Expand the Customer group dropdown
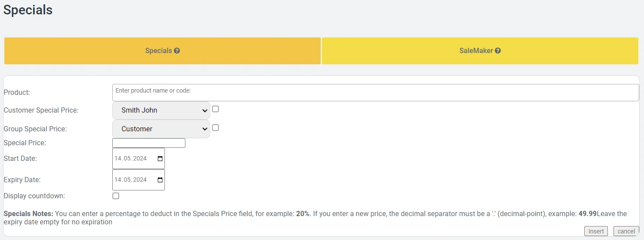Screen dimensions: 644x240 click(161, 129)
